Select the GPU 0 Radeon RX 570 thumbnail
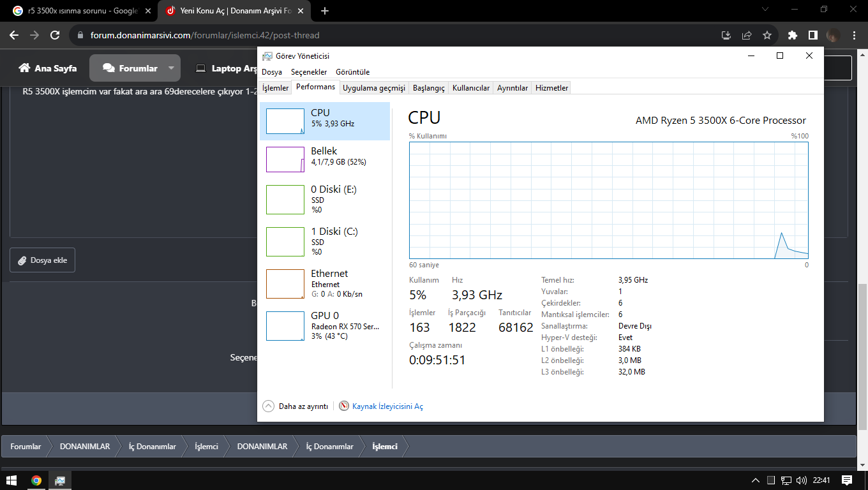Viewport: 868px width, 490px height. [x=285, y=326]
